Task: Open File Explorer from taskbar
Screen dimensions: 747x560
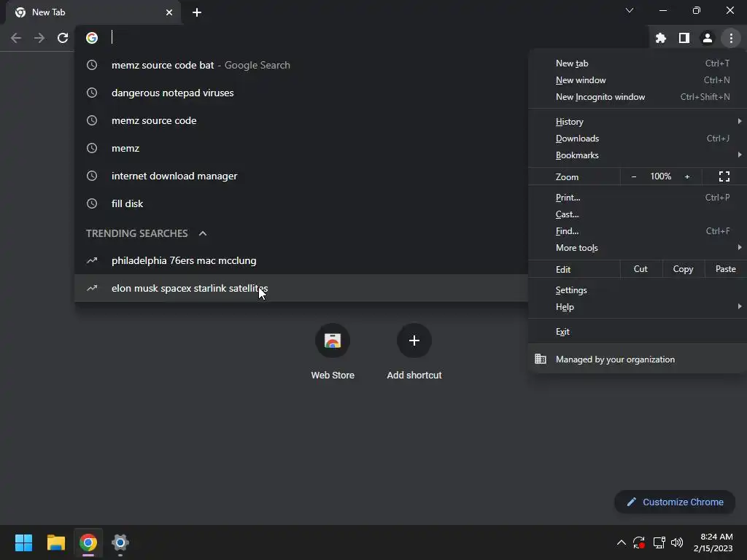Action: (x=55, y=542)
